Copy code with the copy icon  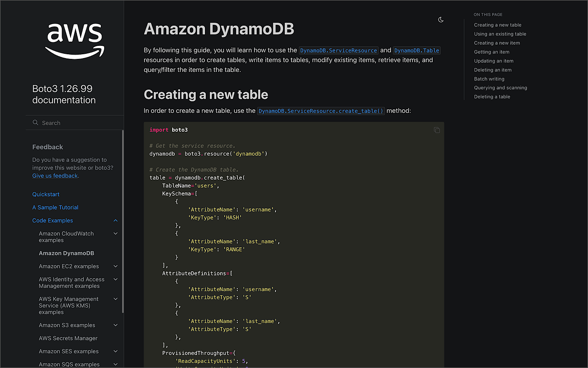437,130
